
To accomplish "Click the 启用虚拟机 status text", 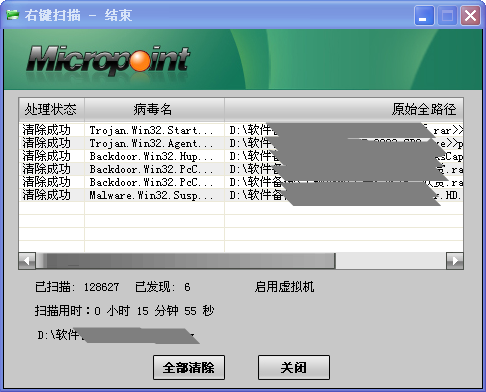I will coord(284,287).
